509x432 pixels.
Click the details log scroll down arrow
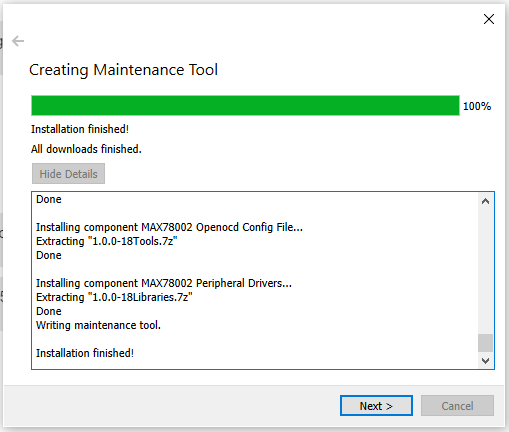485,360
